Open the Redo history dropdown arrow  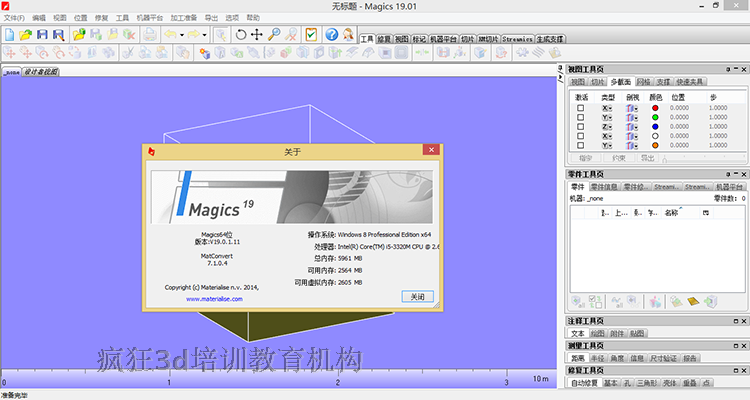pyautogui.click(x=204, y=34)
